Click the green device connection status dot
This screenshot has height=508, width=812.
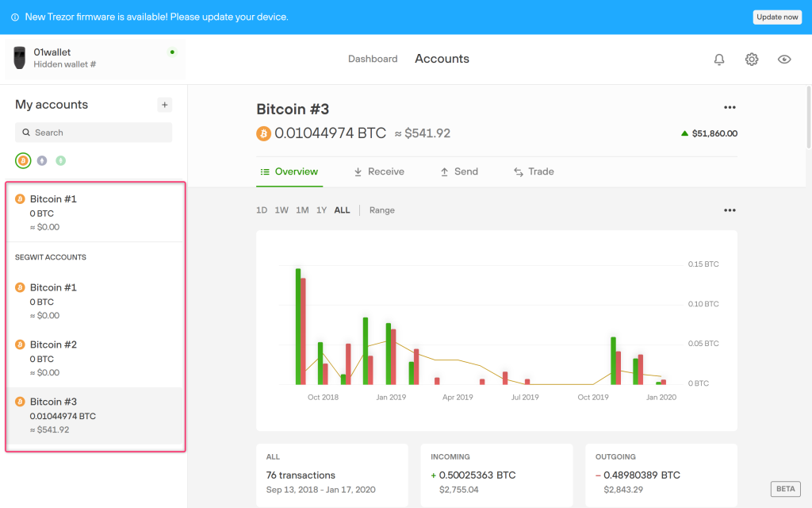[172, 52]
